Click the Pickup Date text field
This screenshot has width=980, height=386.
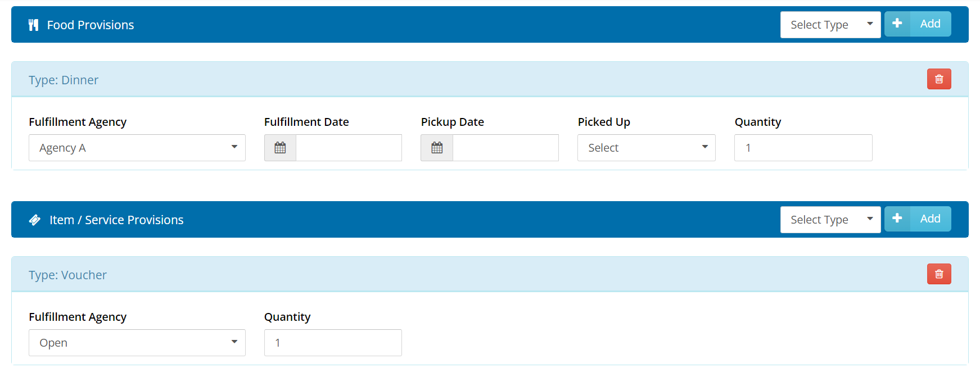(x=505, y=148)
